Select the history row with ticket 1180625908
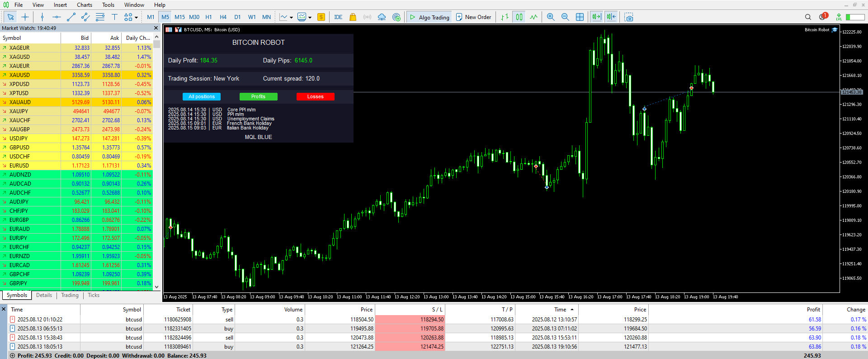The height and width of the screenshot is (359, 868). tap(438, 320)
